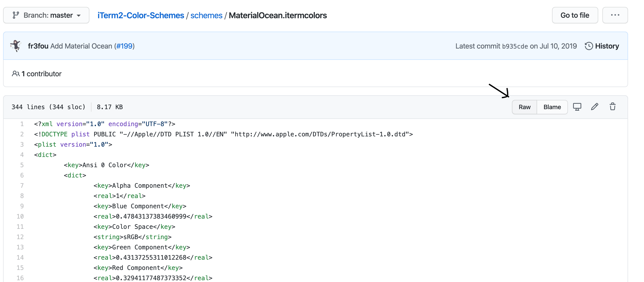
Task: Open pull request #199 link
Action: (124, 46)
